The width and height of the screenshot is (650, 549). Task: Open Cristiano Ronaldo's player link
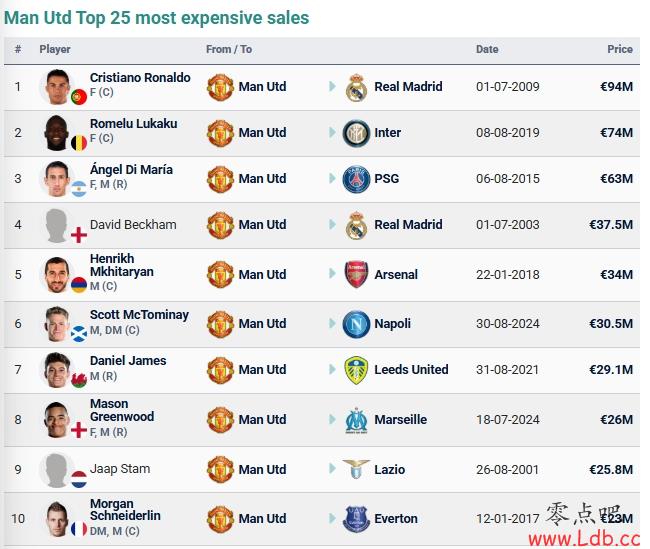(x=140, y=78)
